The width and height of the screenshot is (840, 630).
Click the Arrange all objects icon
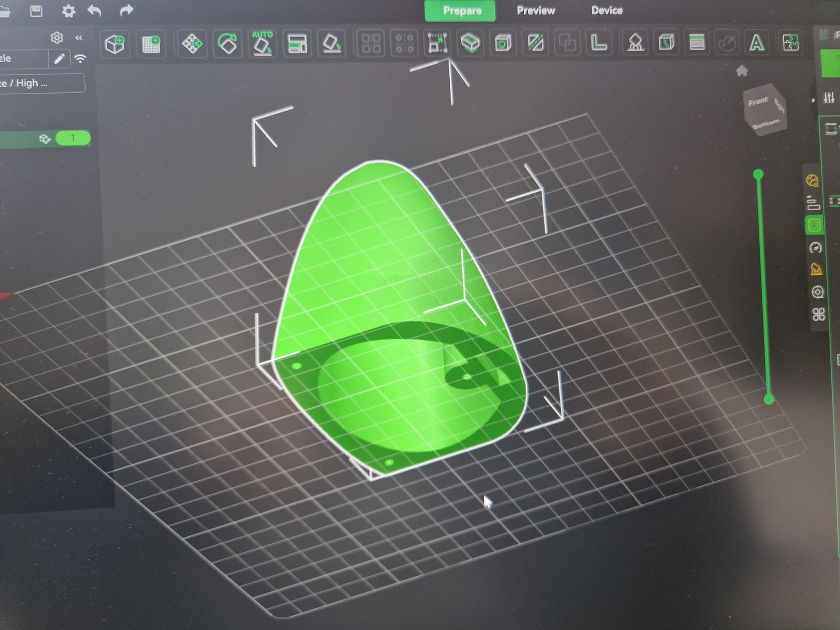[297, 44]
